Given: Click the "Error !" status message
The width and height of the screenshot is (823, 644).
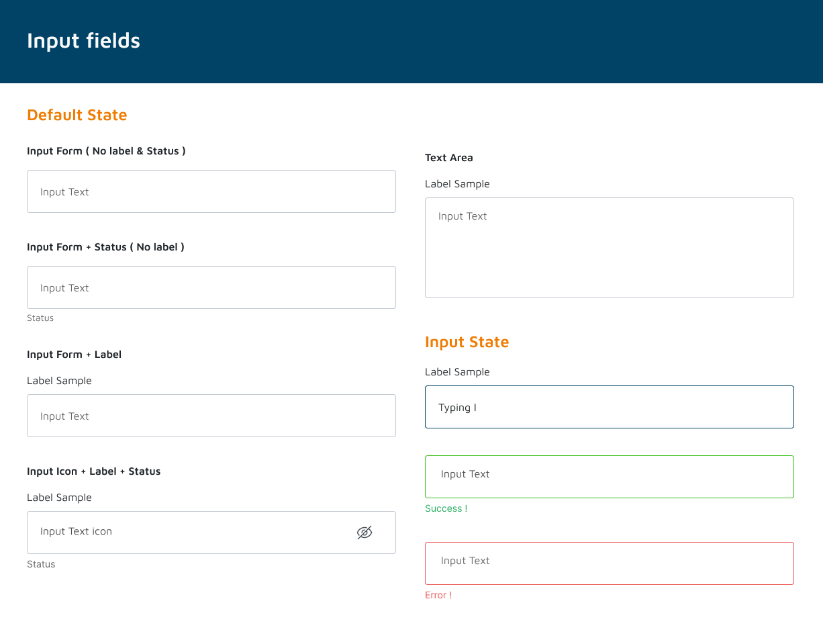Looking at the screenshot, I should coord(438,595).
